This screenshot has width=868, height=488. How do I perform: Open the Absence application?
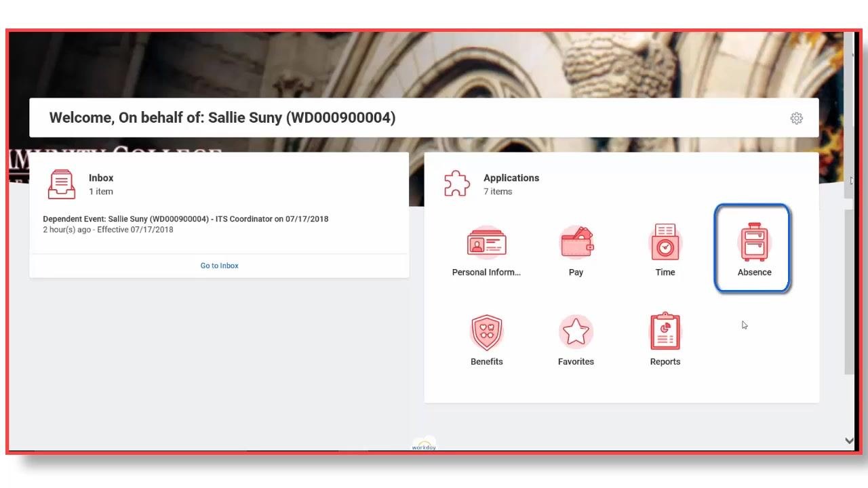point(753,249)
